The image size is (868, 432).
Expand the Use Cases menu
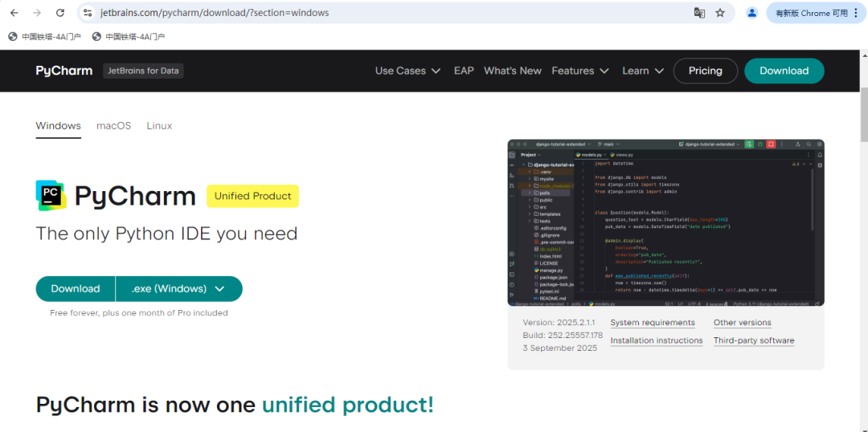tap(407, 71)
